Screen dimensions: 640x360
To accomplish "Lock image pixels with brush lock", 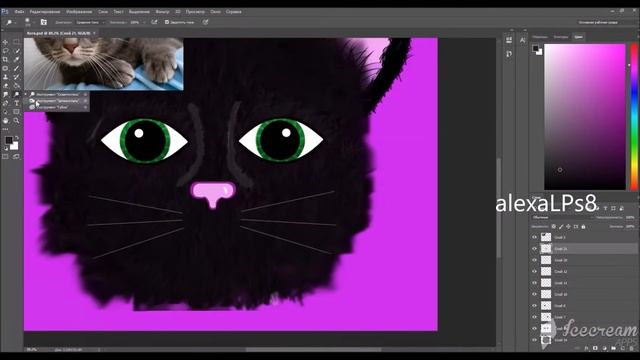I will pos(561,227).
